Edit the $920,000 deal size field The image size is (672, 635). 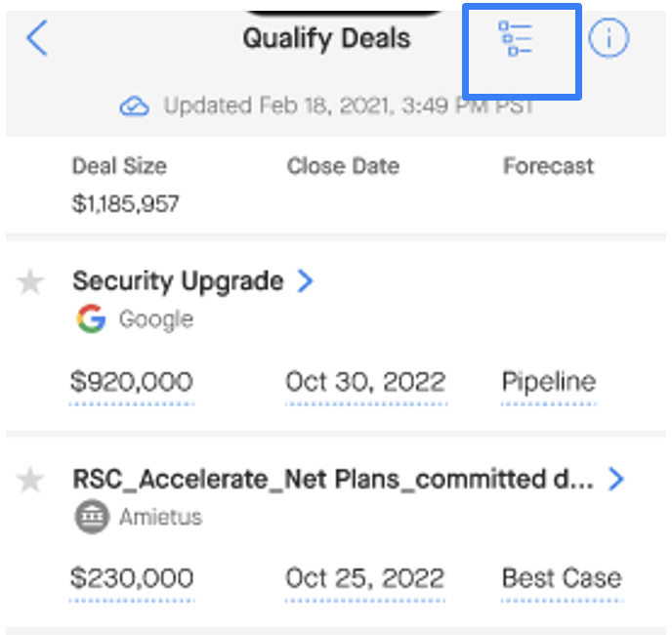click(x=132, y=382)
